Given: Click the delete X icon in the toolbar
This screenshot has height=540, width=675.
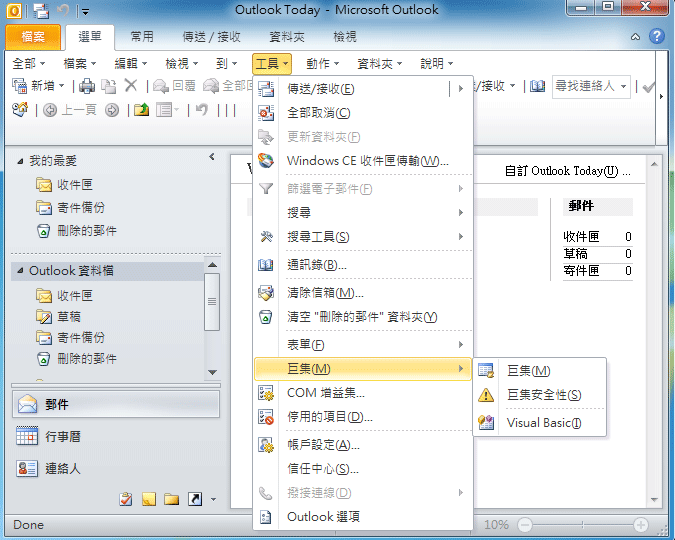Looking at the screenshot, I should click(x=131, y=86).
